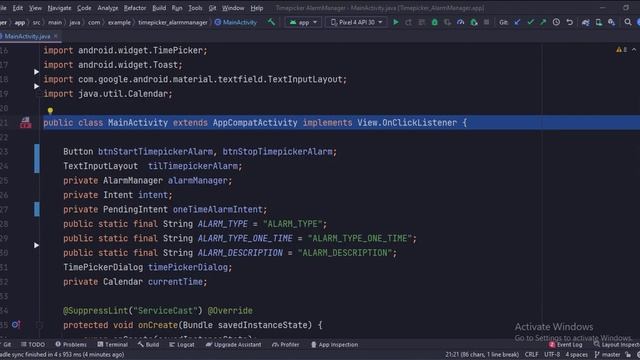Open the Run menu
This screenshot has height=360, width=640.
coord(177,8)
